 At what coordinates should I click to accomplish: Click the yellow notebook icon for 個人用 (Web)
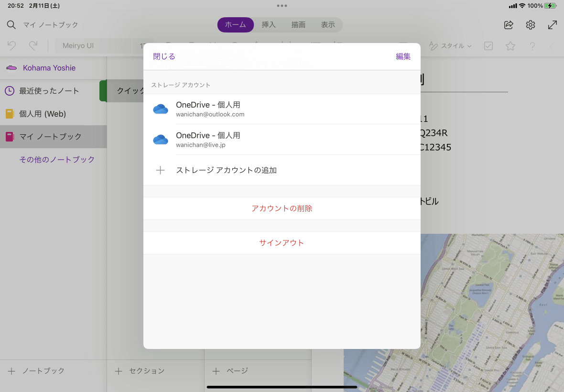(10, 114)
